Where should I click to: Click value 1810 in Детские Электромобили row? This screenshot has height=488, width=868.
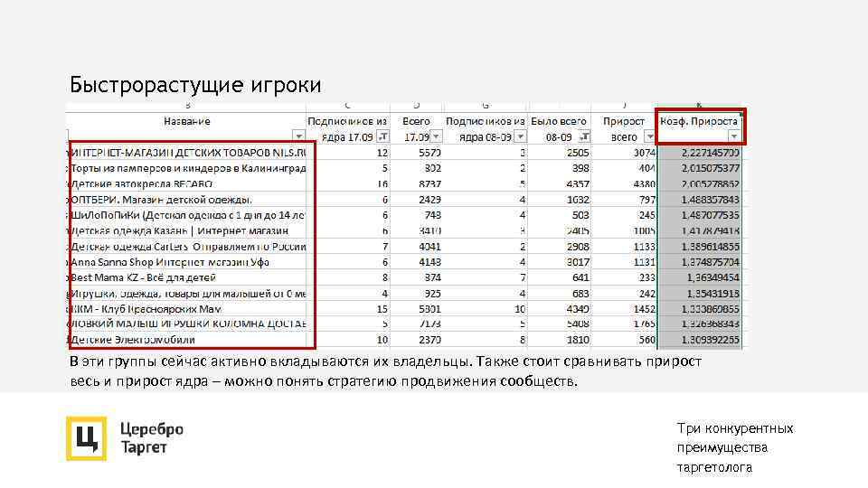[578, 340]
